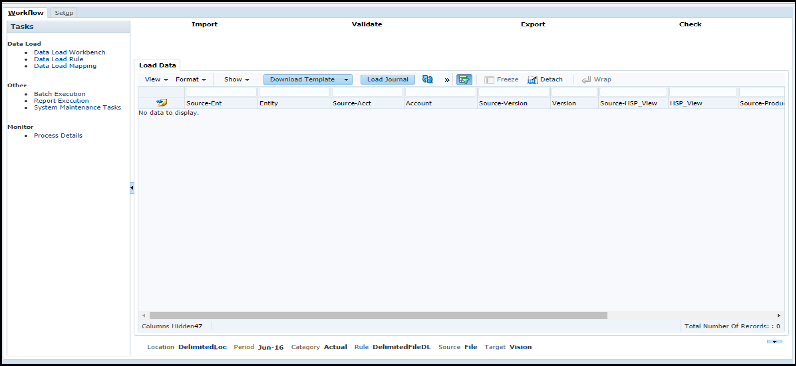Click the Source-Ent column header
The height and width of the screenshot is (366, 796).
(221, 103)
